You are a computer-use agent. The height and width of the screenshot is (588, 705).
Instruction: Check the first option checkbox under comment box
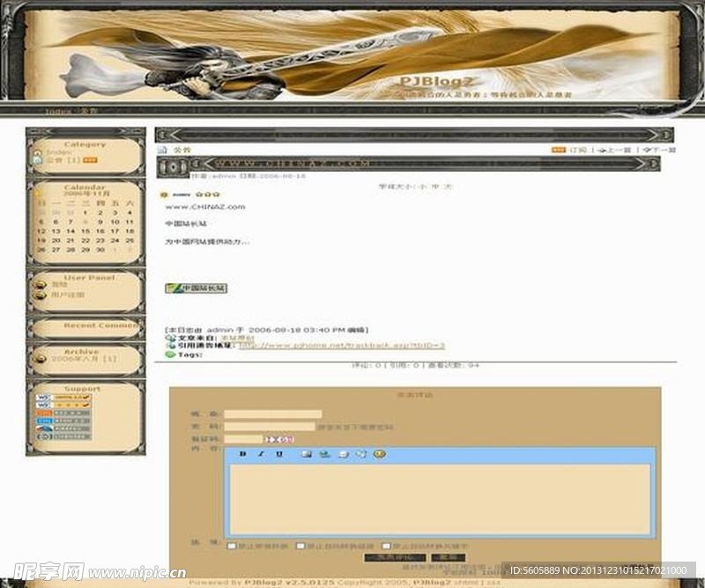pos(232,546)
